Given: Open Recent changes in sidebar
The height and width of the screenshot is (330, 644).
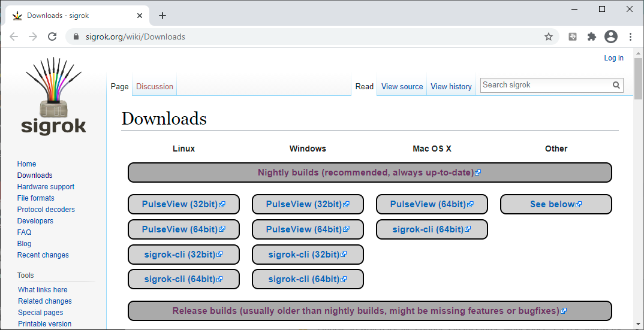Looking at the screenshot, I should pos(43,255).
